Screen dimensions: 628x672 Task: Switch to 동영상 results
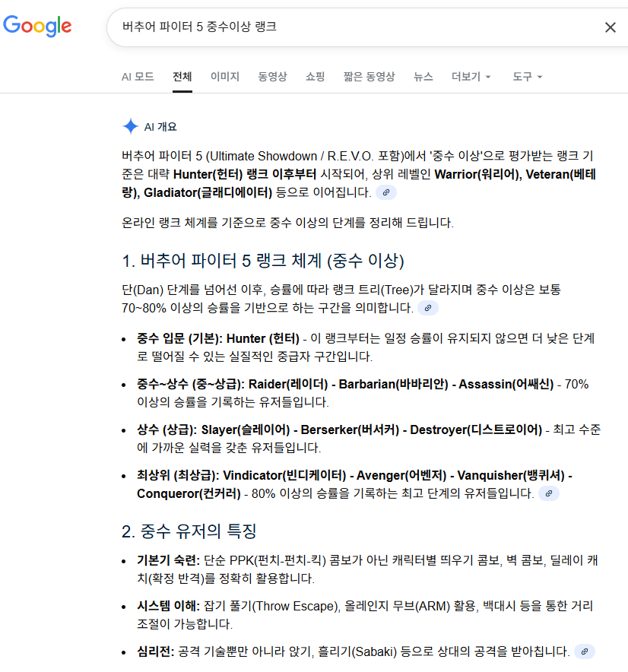(272, 76)
